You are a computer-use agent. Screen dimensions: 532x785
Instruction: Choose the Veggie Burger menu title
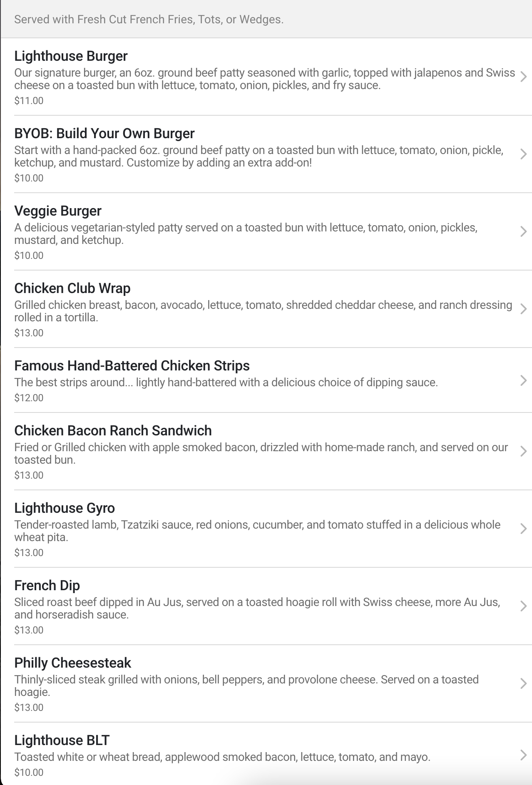57,211
